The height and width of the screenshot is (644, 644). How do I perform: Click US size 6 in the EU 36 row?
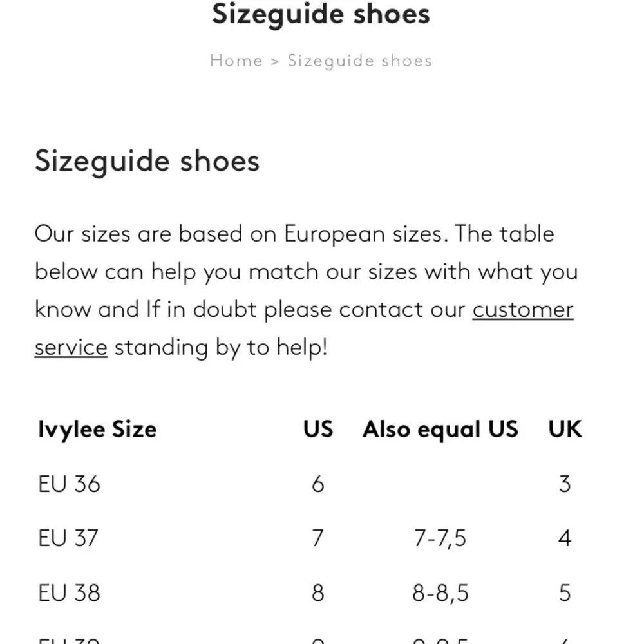point(318,484)
